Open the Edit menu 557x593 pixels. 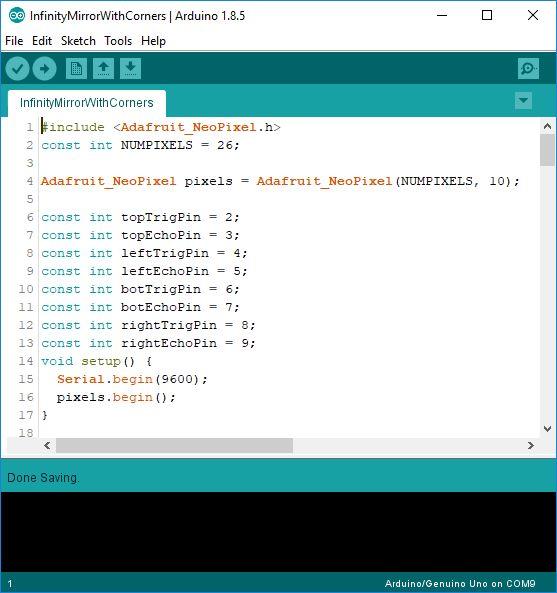click(42, 41)
